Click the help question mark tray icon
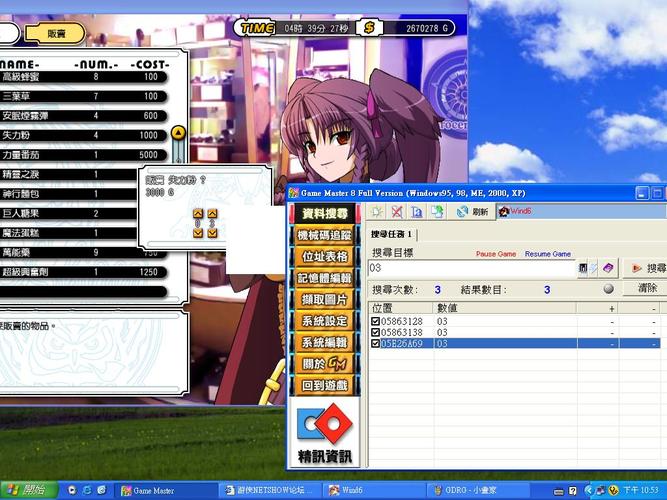This screenshot has height=500, width=667. click(x=573, y=491)
